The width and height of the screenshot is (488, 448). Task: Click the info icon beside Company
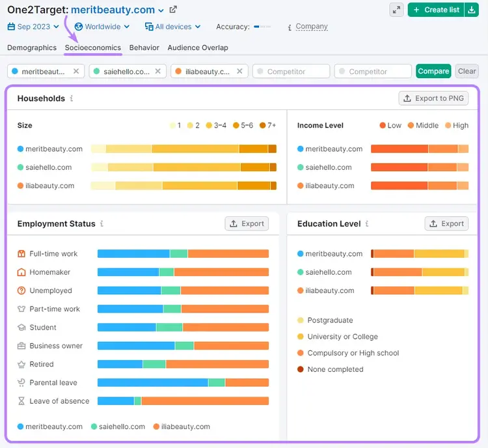pyautogui.click(x=290, y=27)
